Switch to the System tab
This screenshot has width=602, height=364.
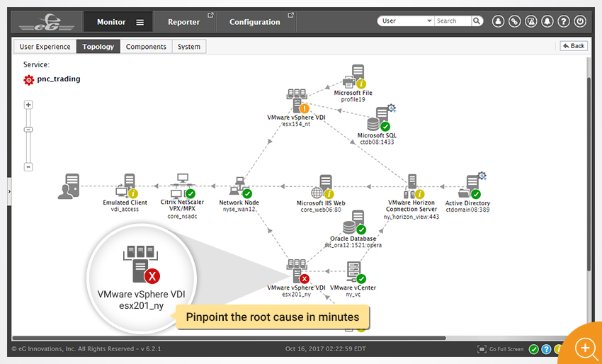pos(189,47)
